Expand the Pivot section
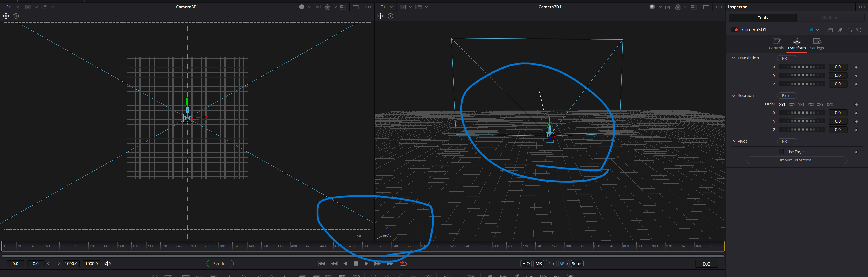The height and width of the screenshot is (277, 868). pyautogui.click(x=733, y=141)
